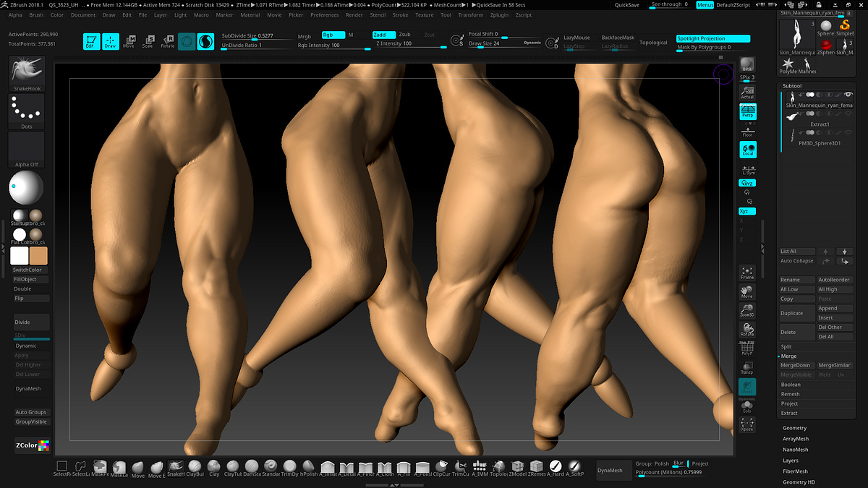Select the ZModeler brush

pos(517,468)
